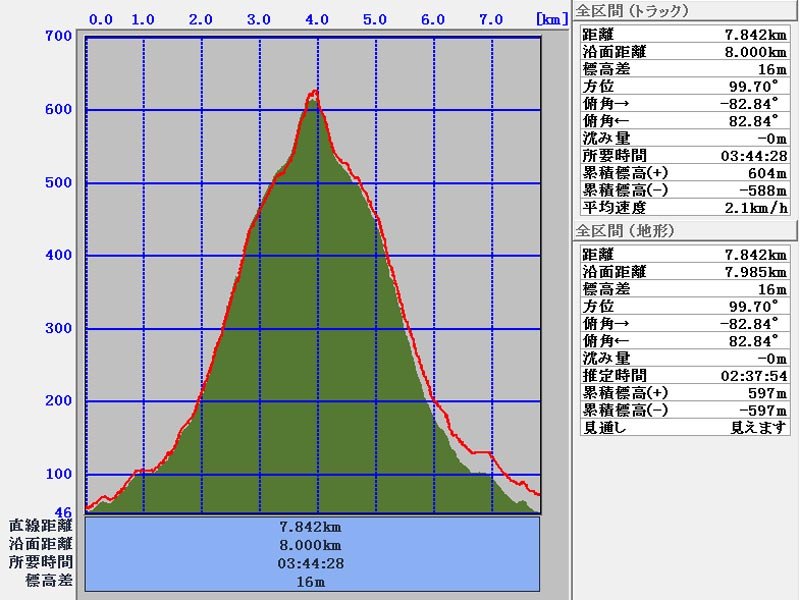Viewport: 800px width, 600px height.
Task: Click the 4.0 distance axis label
Action: 317,19
